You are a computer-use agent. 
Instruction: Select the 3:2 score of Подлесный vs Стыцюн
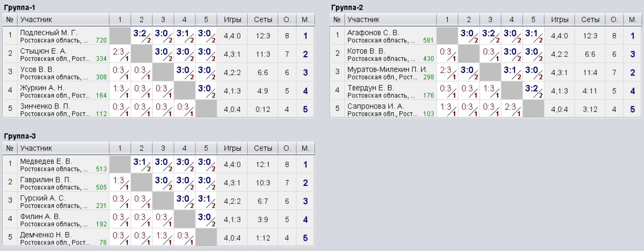[x=141, y=36]
